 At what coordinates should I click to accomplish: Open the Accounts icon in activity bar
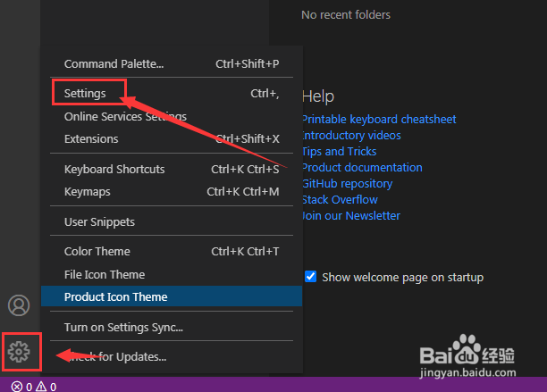click(19, 305)
